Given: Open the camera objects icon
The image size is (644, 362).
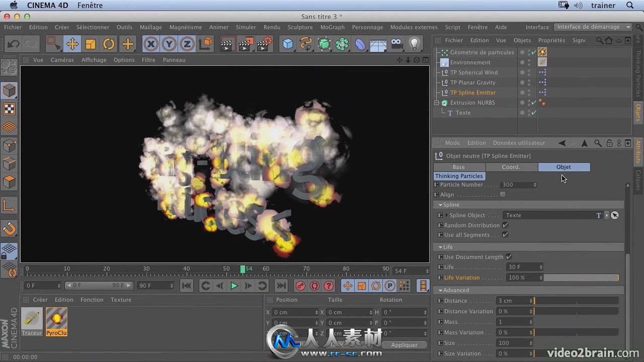Looking at the screenshot, I should (396, 44).
